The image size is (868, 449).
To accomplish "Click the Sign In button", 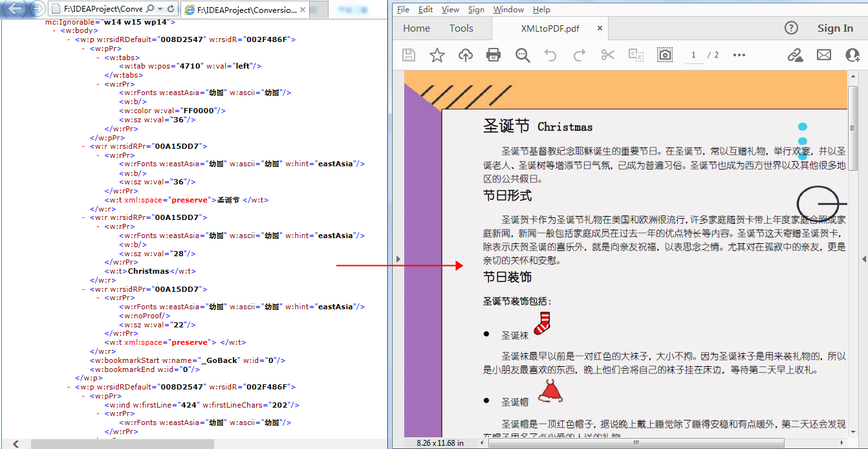I will click(x=835, y=28).
